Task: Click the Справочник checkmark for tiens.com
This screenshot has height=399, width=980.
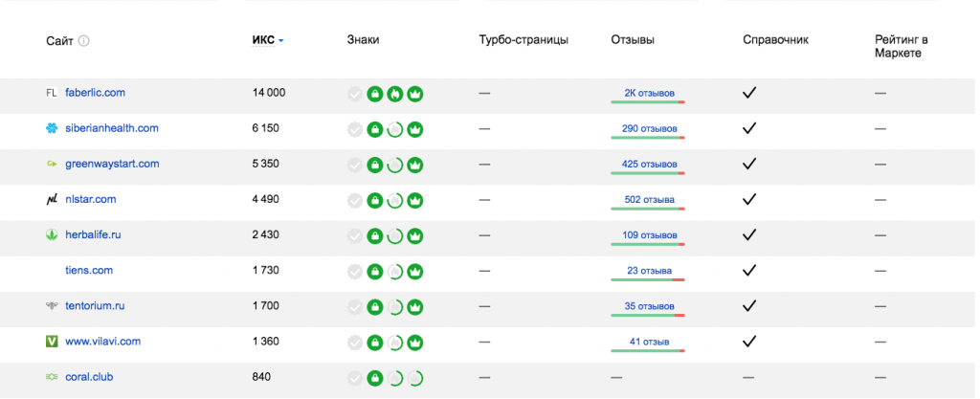Action: click(749, 271)
